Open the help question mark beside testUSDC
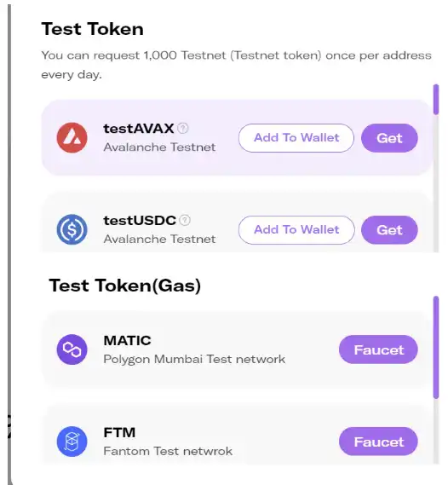 coord(185,220)
